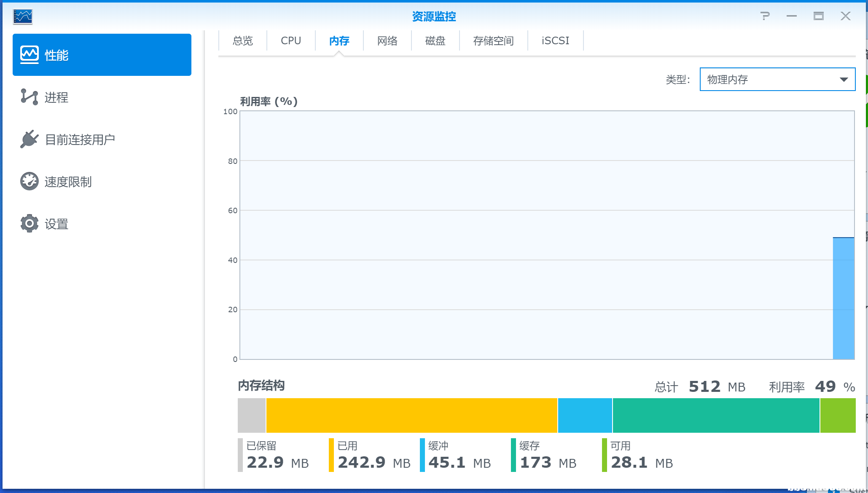This screenshot has height=493, width=868.
Task: Click the blue utilization bar in the chart
Action: tap(844, 298)
